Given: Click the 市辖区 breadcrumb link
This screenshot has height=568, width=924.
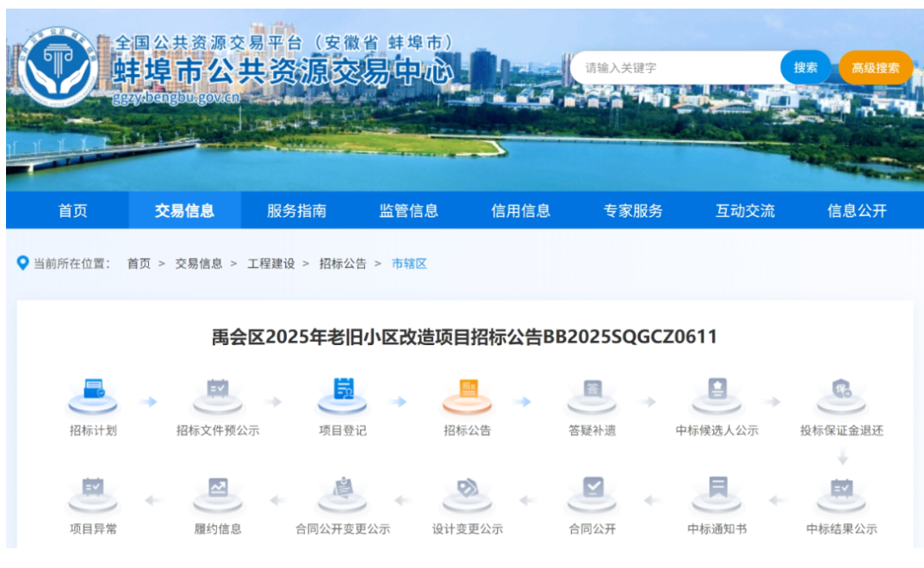Looking at the screenshot, I should click(409, 263).
